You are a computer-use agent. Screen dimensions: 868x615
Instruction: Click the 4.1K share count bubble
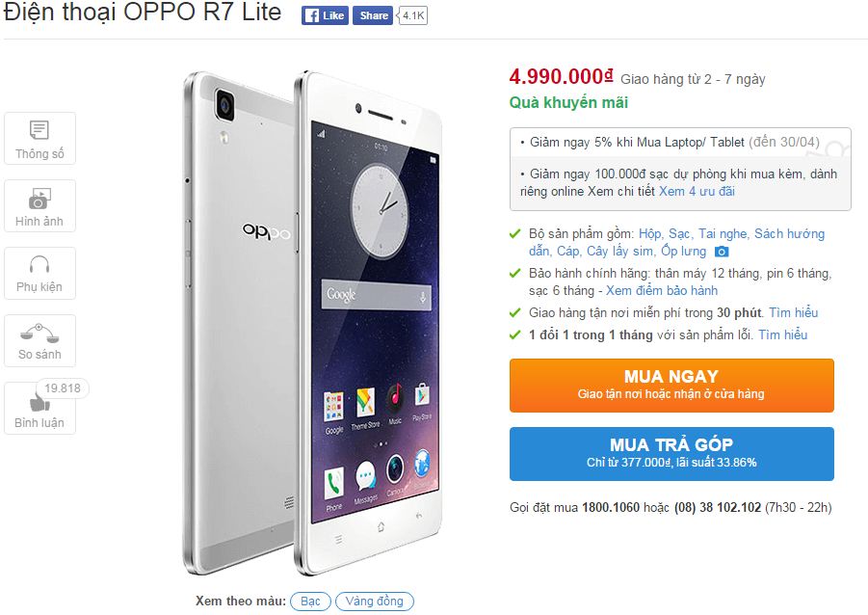click(413, 15)
